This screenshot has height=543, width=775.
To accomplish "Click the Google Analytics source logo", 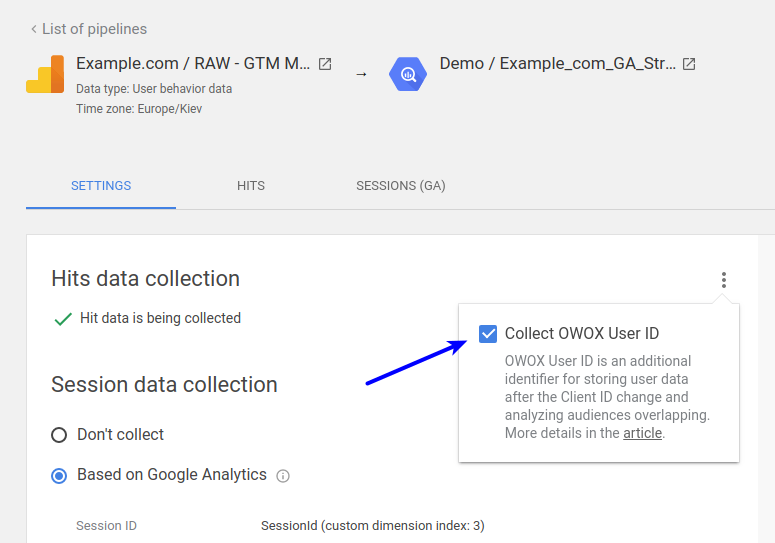I will [x=45, y=74].
